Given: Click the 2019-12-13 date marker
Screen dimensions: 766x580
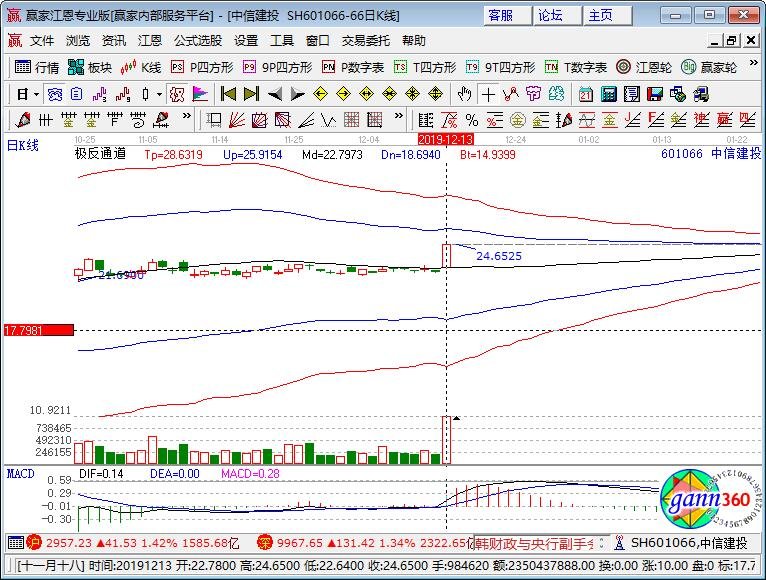Looking at the screenshot, I should [x=446, y=140].
